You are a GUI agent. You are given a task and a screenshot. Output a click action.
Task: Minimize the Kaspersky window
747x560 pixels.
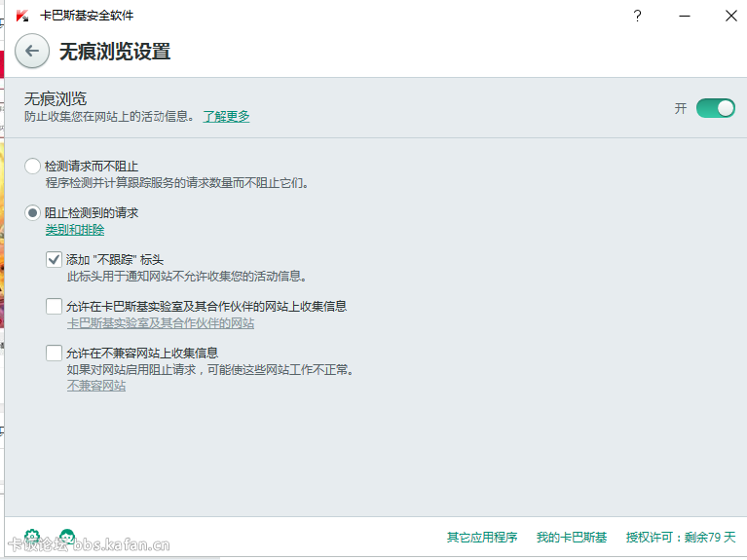click(x=685, y=16)
